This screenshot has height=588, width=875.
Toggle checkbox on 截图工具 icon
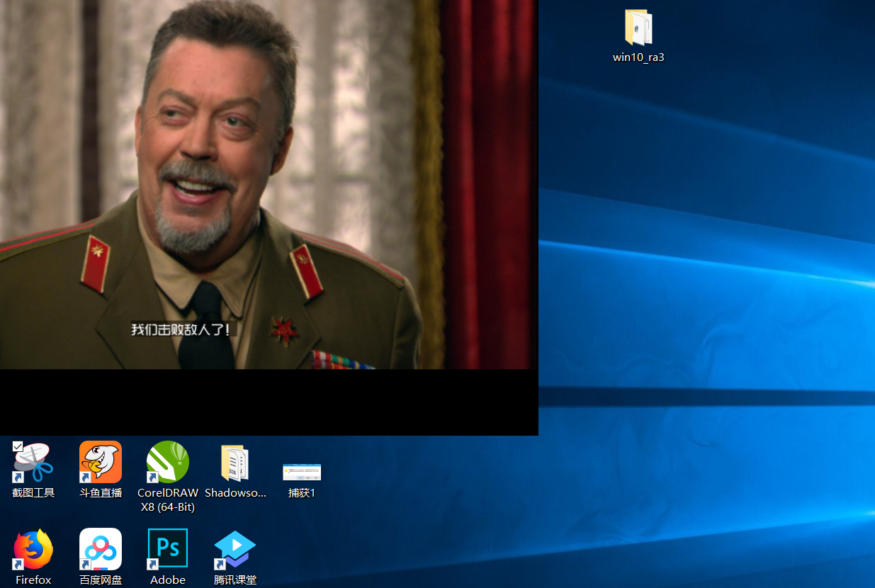18,446
